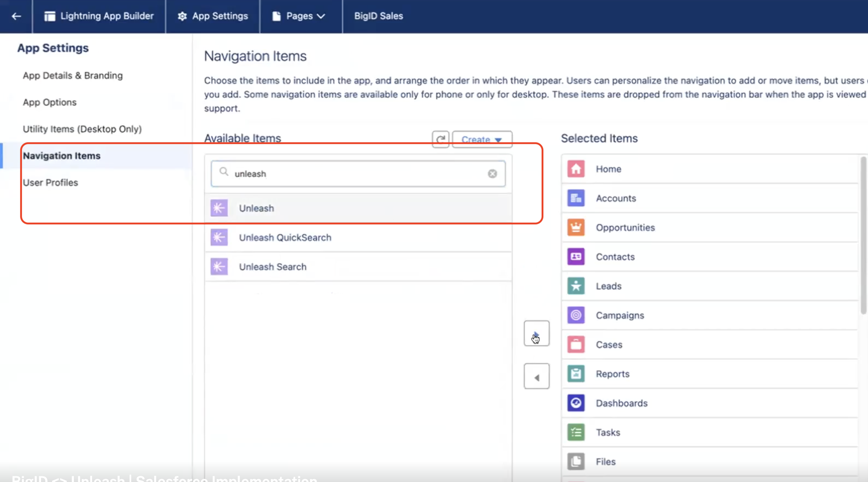Select Unleash Search in available items
This screenshot has height=482, width=868.
tap(358, 267)
